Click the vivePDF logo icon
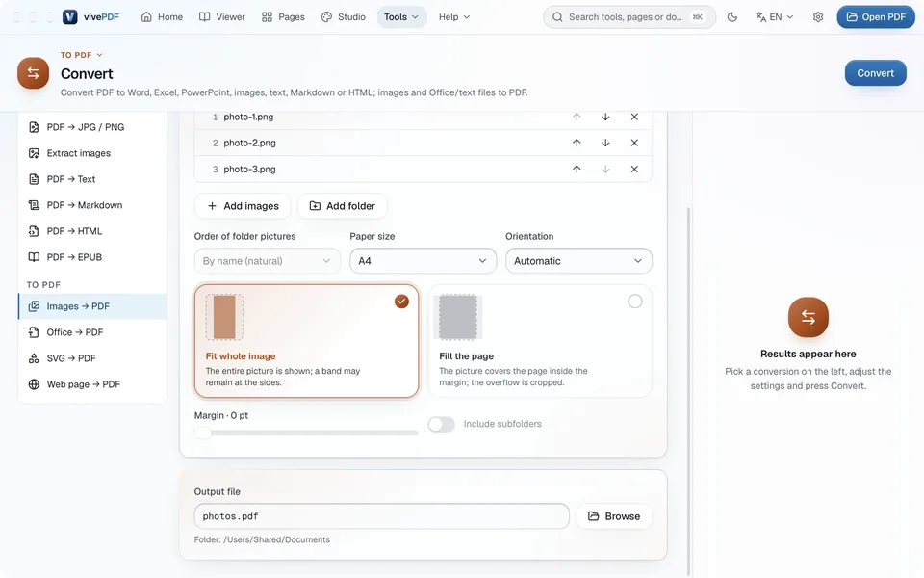924x578 pixels. (x=70, y=17)
